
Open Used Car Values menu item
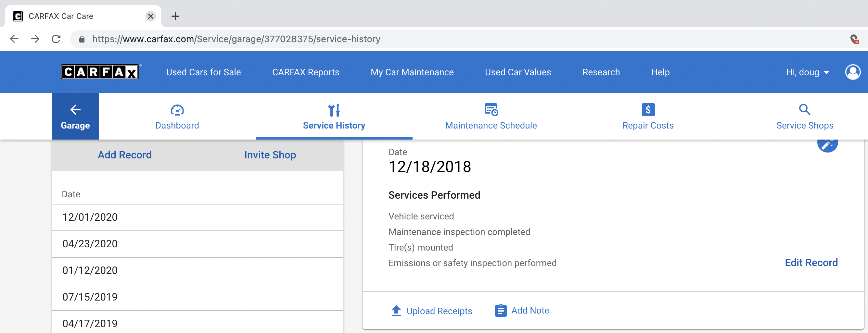517,72
